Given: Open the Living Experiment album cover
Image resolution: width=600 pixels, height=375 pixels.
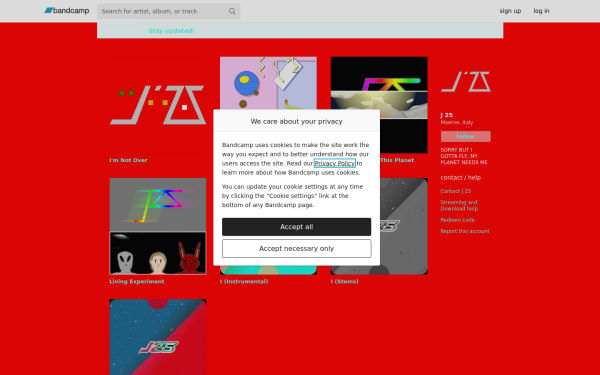Looking at the screenshot, I should coord(158,226).
